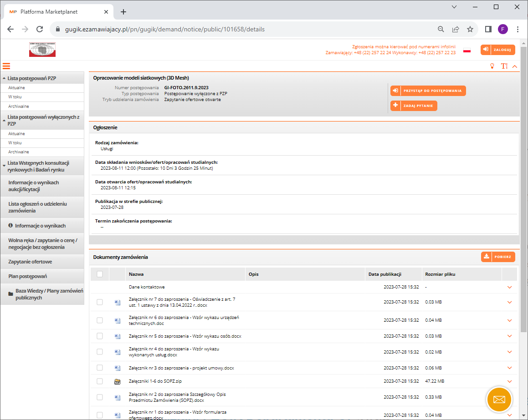Click the Przystąp do postępowania button
The image size is (528, 420).
(x=428, y=91)
